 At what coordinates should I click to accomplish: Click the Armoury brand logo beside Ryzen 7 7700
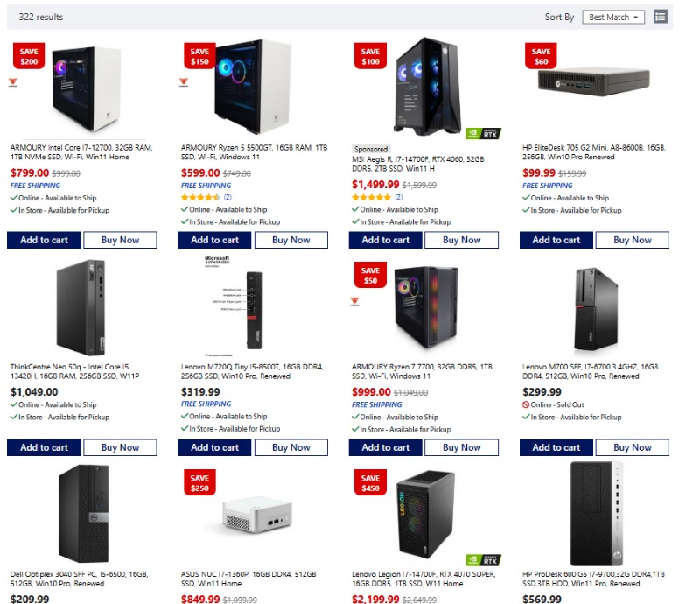[354, 301]
